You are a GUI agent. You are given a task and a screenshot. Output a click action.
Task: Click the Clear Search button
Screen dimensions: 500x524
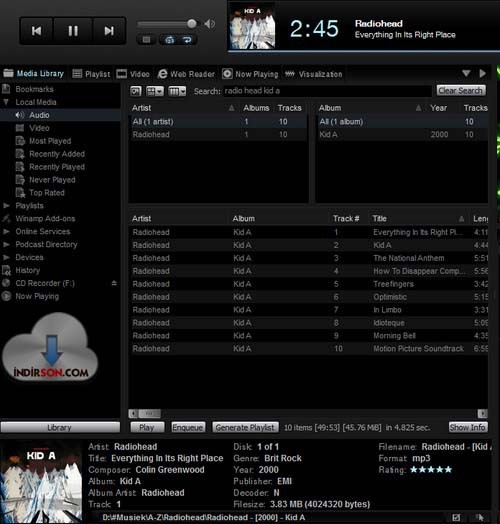click(461, 91)
